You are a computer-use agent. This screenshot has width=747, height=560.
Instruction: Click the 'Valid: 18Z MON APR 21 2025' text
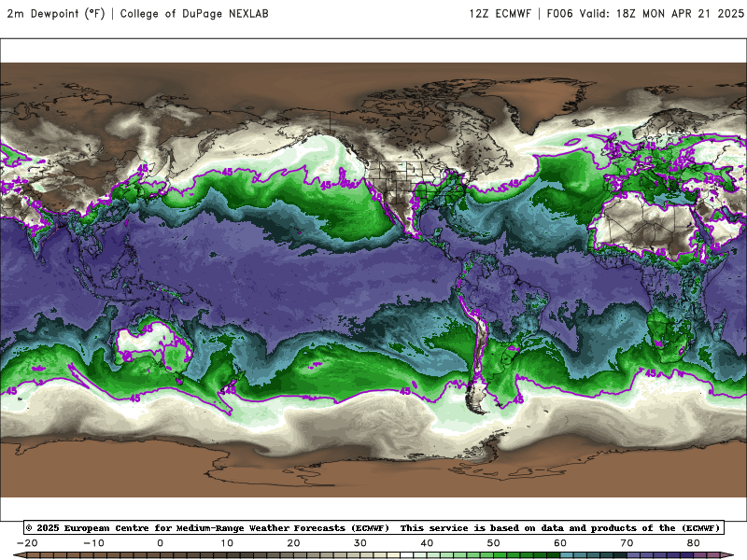coord(661,13)
